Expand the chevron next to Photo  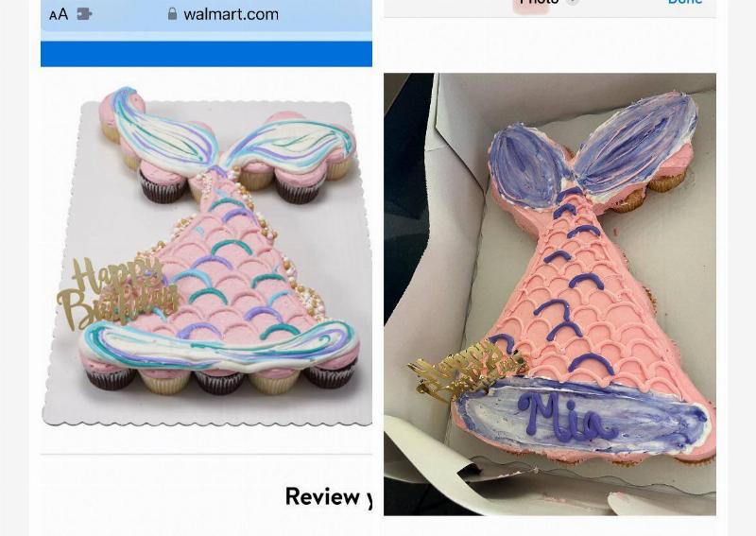(572, 2)
